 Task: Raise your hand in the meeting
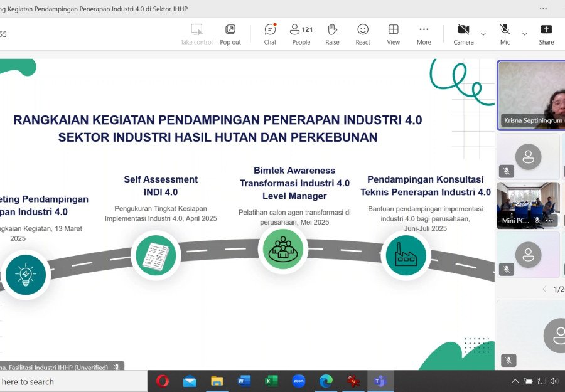[x=332, y=34]
